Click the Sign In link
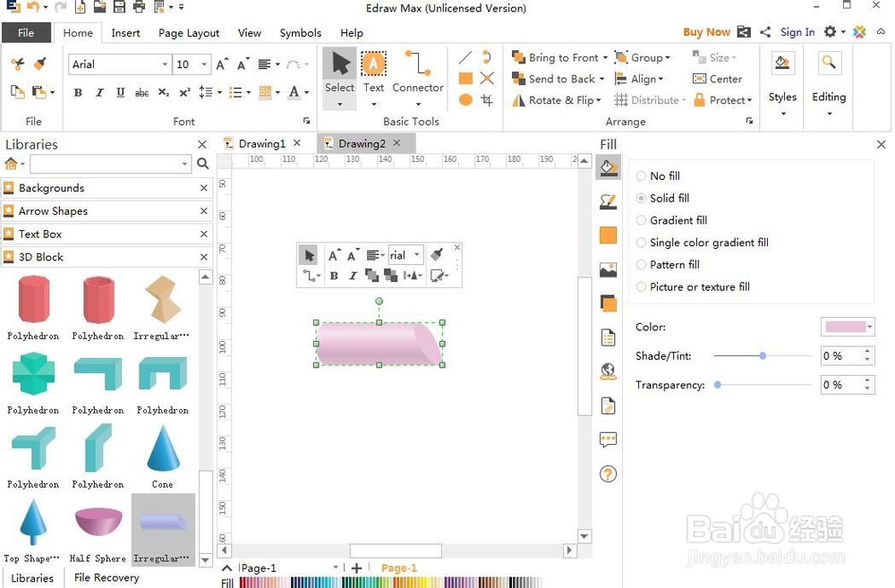Screen dimensions: 895x588 tap(797, 32)
